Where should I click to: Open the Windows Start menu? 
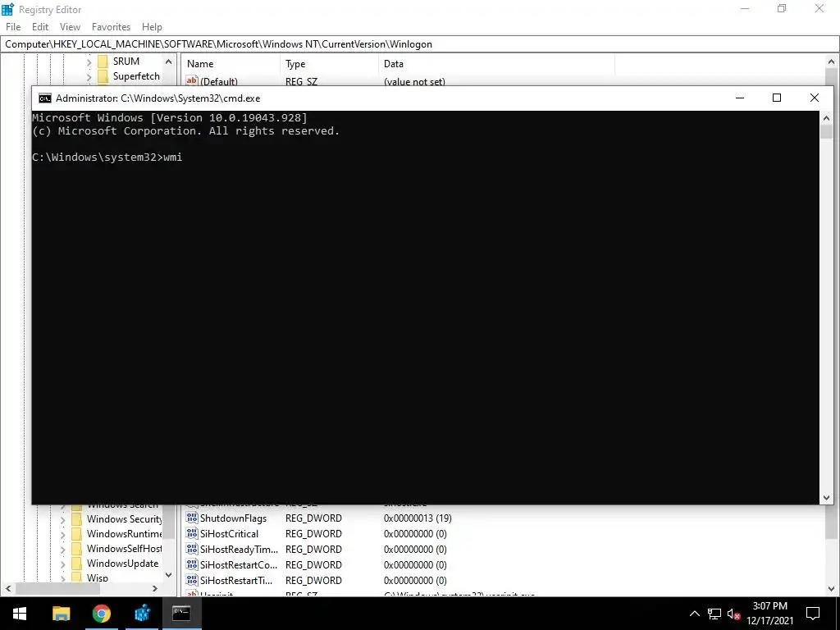coord(20,614)
